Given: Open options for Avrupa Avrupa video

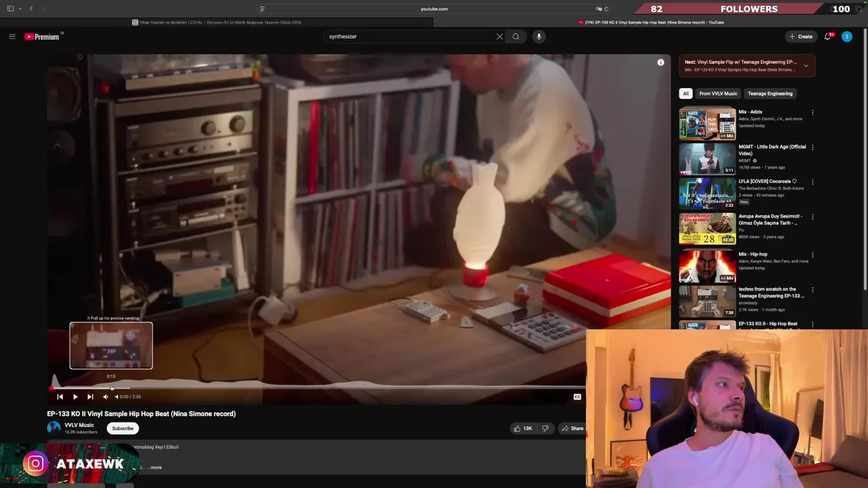Looking at the screenshot, I should (812, 217).
